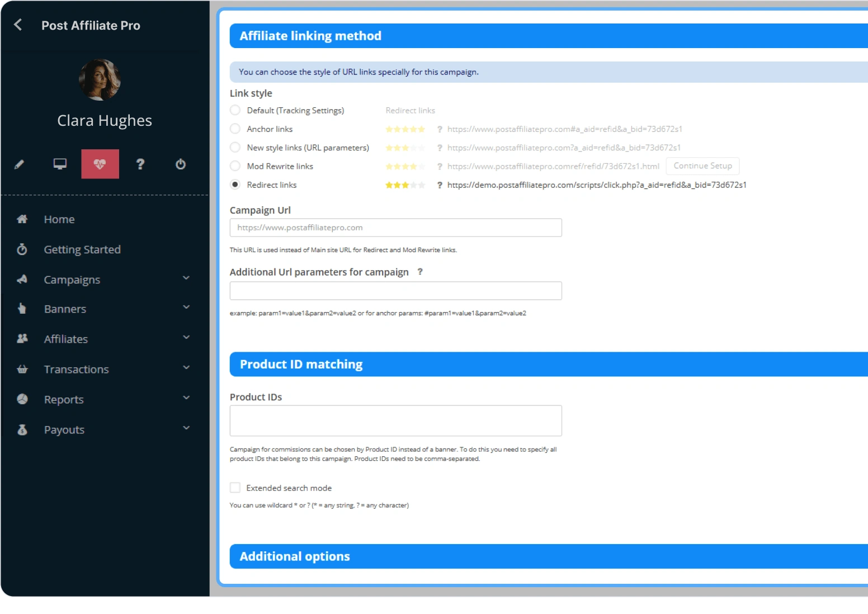Open Payouts menu item
868x614 pixels.
pos(64,429)
